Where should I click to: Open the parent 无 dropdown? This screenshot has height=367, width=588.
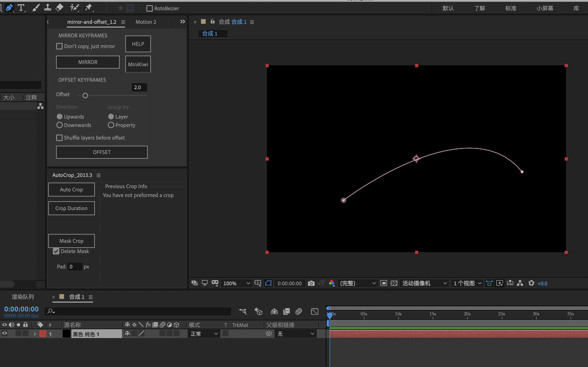295,334
